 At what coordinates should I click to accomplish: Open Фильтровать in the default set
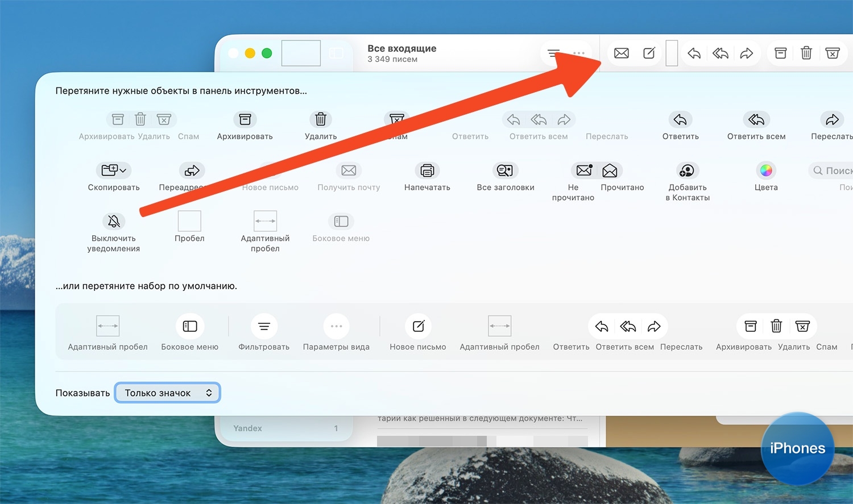click(x=264, y=326)
